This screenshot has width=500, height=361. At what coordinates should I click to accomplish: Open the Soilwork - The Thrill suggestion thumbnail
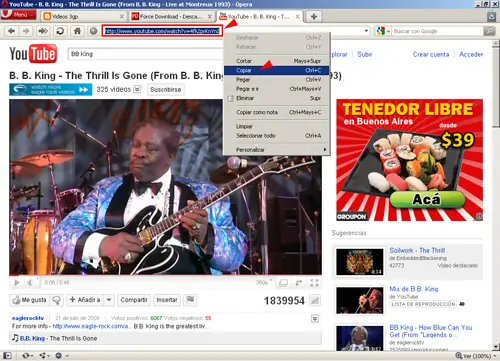360,262
